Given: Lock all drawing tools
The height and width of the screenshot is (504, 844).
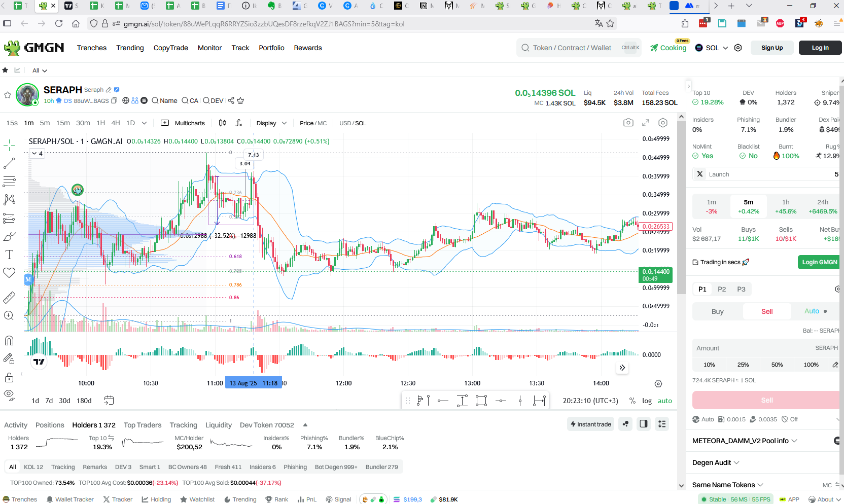Looking at the screenshot, I should click(x=9, y=377).
